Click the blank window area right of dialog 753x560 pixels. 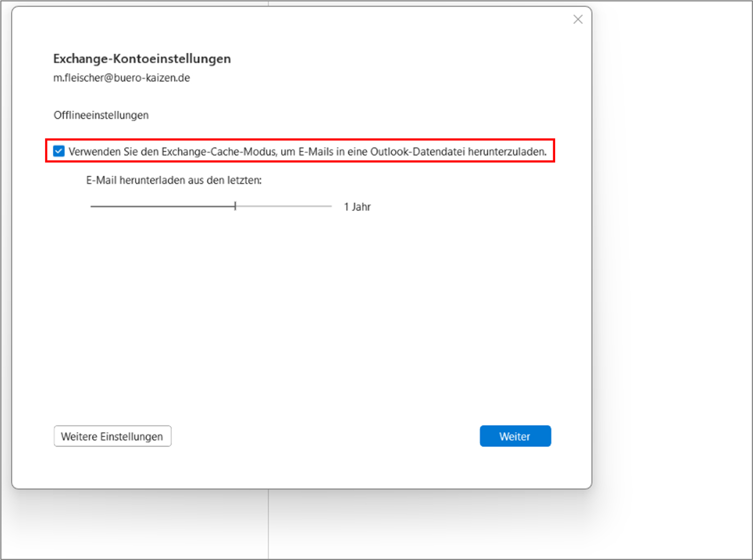[x=673, y=251]
